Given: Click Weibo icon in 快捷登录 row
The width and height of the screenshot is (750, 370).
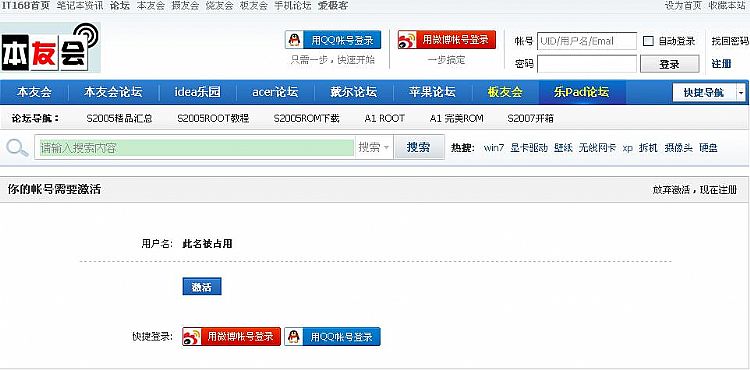Looking at the screenshot, I should 191,337.
